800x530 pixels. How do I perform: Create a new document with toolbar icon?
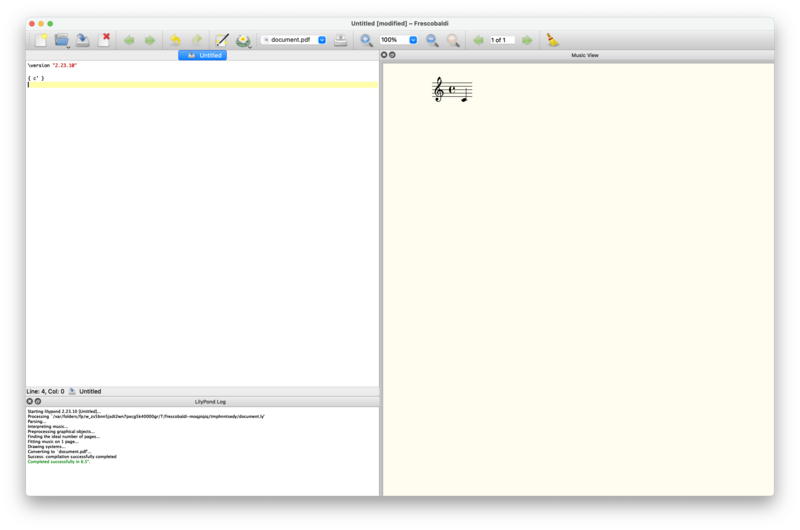point(41,40)
